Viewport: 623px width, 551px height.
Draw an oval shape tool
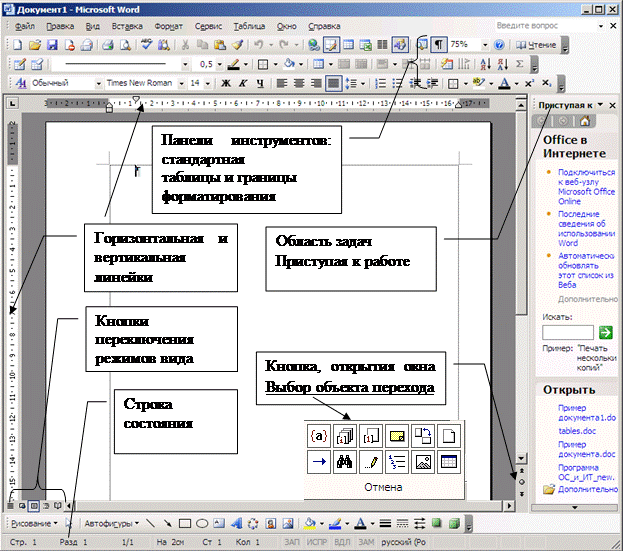click(202, 524)
